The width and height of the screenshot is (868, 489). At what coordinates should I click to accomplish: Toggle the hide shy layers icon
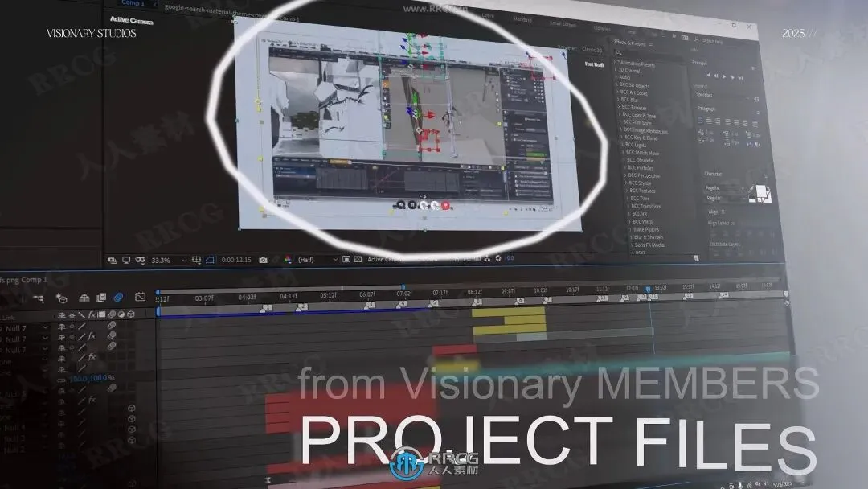[x=84, y=298]
